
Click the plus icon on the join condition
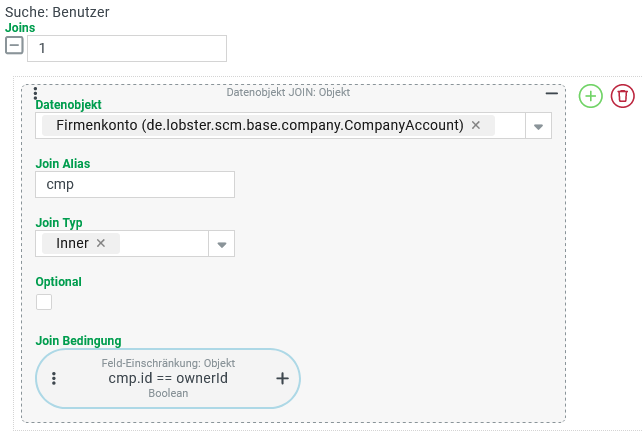282,379
